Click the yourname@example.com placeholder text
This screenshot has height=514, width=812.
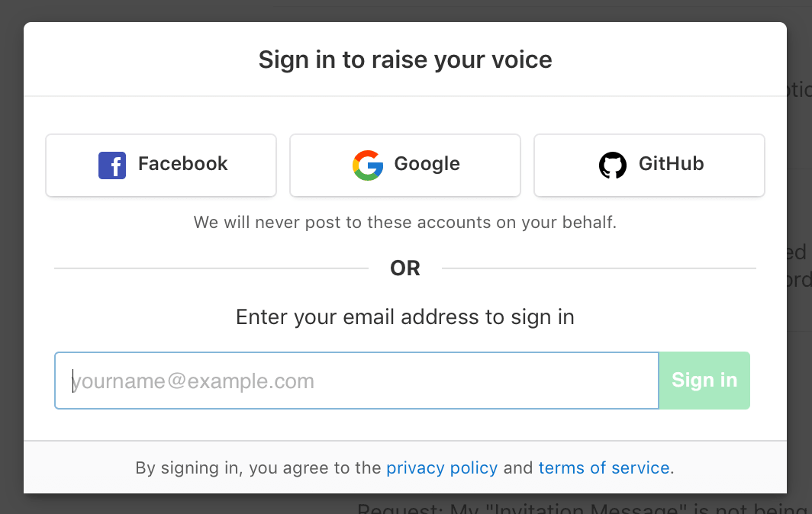192,381
